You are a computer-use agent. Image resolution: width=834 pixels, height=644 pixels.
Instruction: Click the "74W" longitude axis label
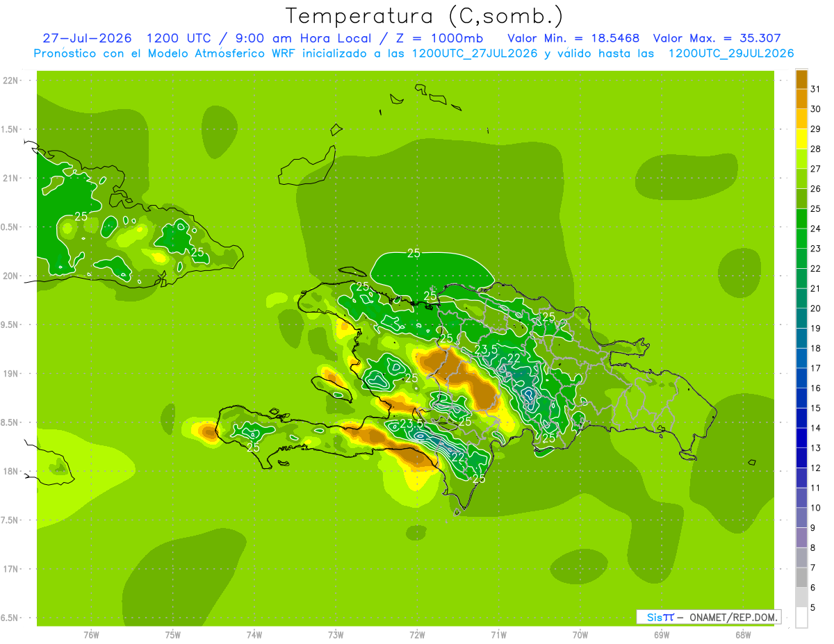tap(254, 635)
